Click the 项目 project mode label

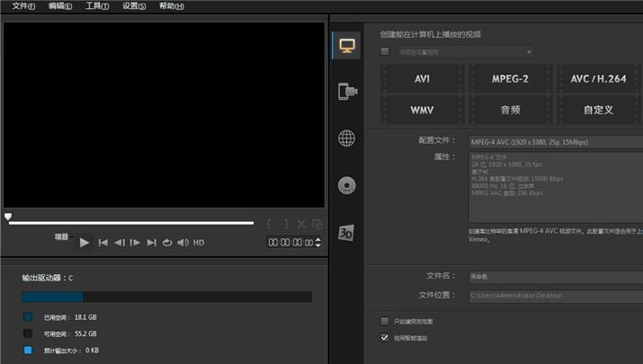61,237
